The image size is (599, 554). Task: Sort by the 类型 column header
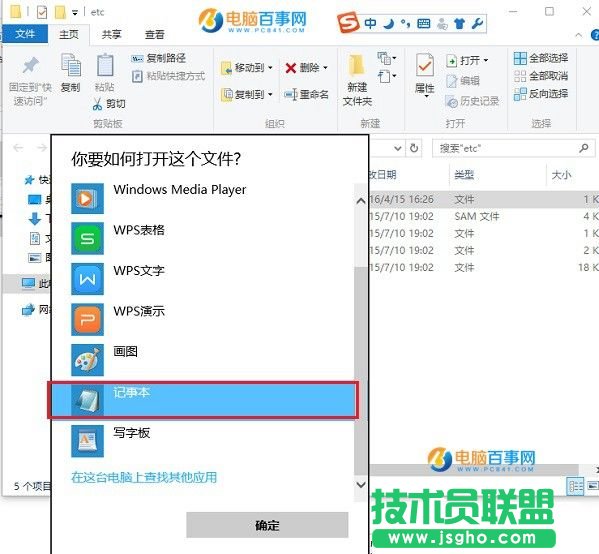[x=464, y=175]
